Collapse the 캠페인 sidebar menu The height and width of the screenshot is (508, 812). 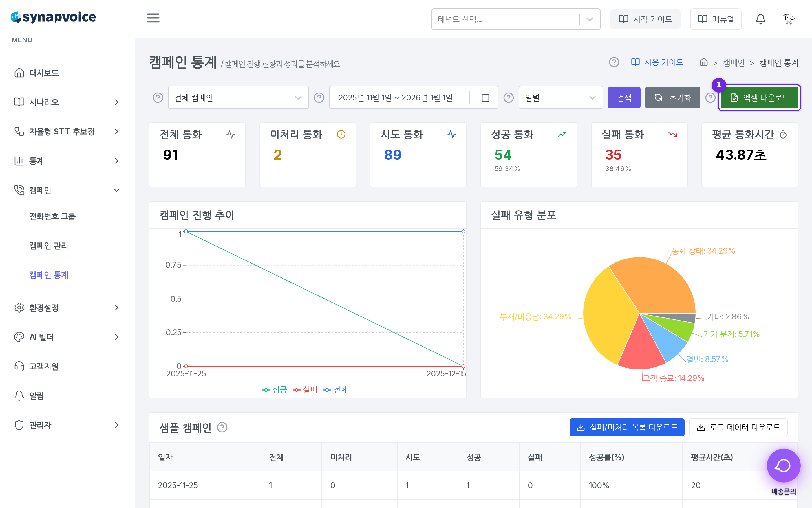(x=67, y=190)
